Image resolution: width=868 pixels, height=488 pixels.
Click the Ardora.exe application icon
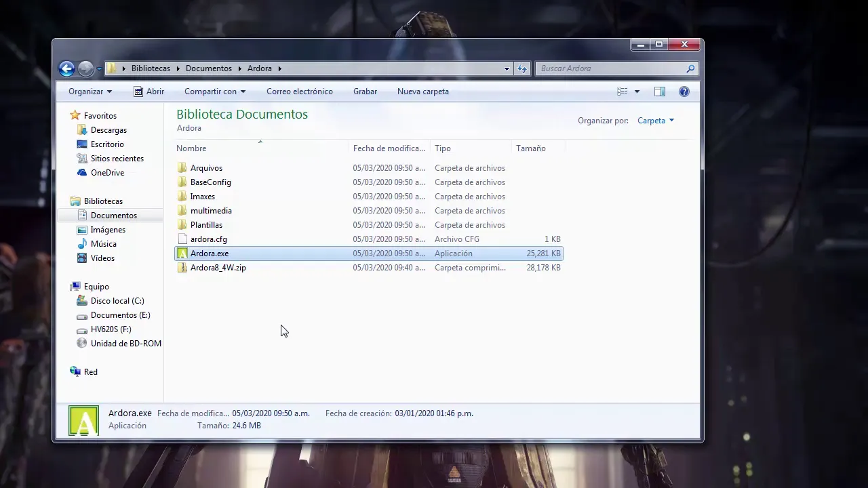(182, 253)
